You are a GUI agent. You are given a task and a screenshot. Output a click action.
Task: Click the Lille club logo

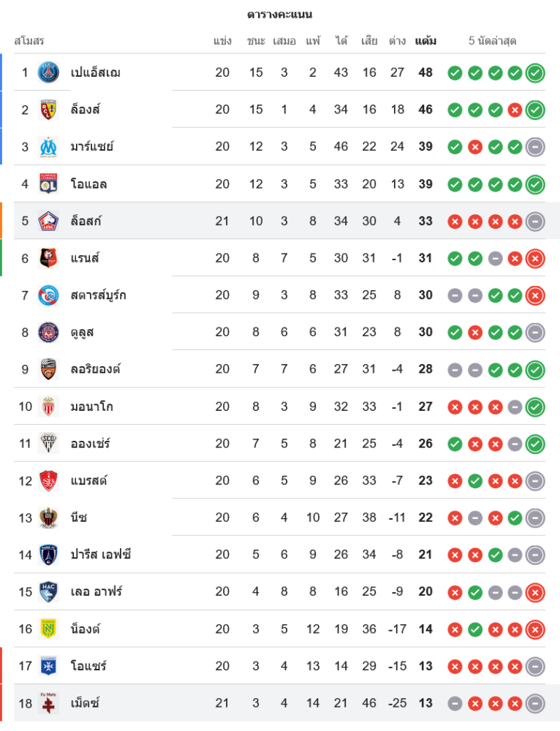(48, 221)
